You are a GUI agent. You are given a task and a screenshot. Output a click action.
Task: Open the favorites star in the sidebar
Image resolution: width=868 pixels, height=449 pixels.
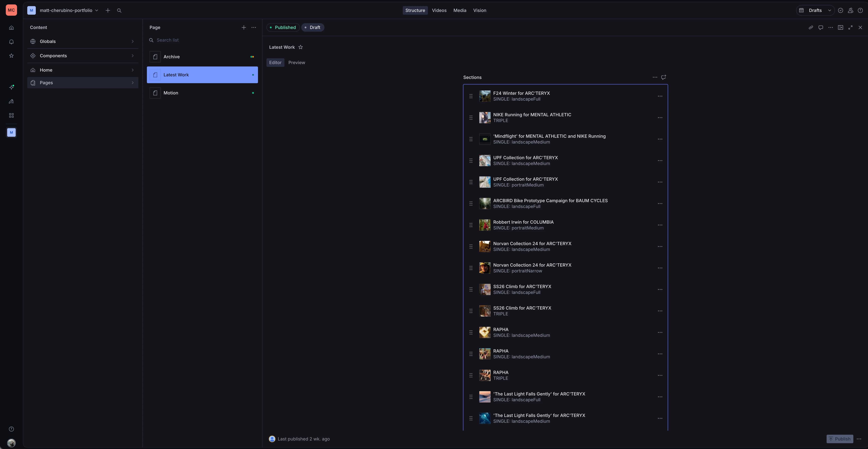(11, 56)
